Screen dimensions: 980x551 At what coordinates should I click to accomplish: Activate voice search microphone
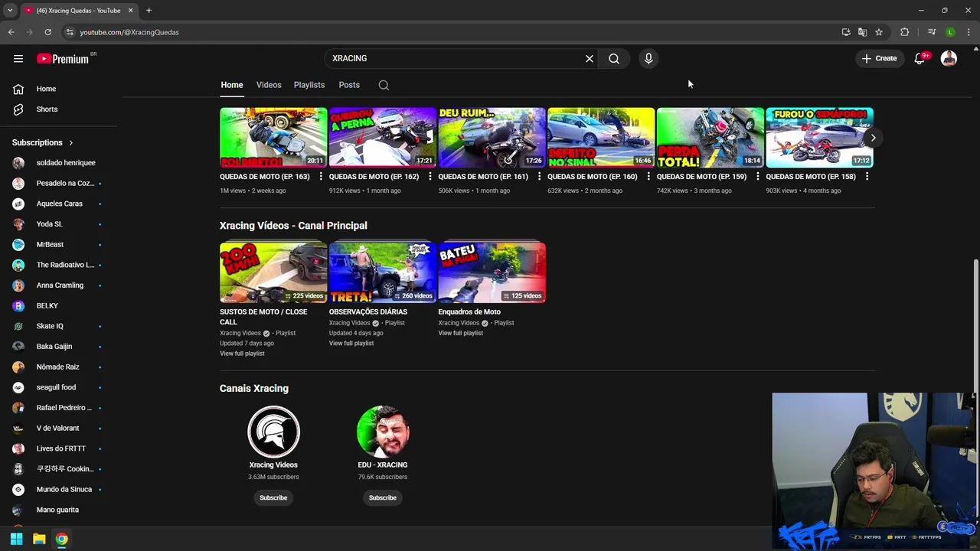(648, 58)
